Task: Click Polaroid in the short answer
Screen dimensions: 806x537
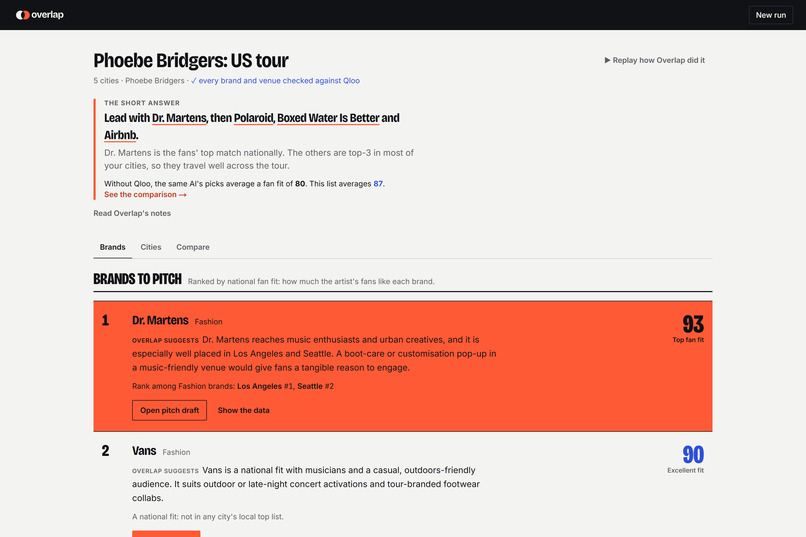Action: click(253, 118)
